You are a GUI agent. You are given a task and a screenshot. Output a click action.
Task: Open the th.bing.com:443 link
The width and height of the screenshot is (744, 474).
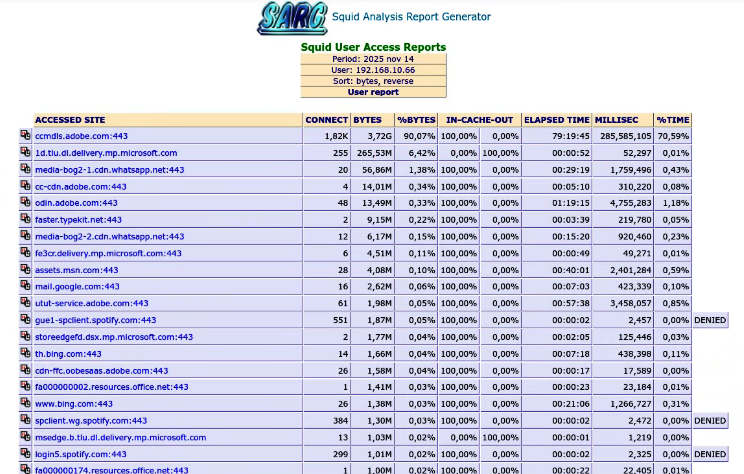click(x=68, y=354)
